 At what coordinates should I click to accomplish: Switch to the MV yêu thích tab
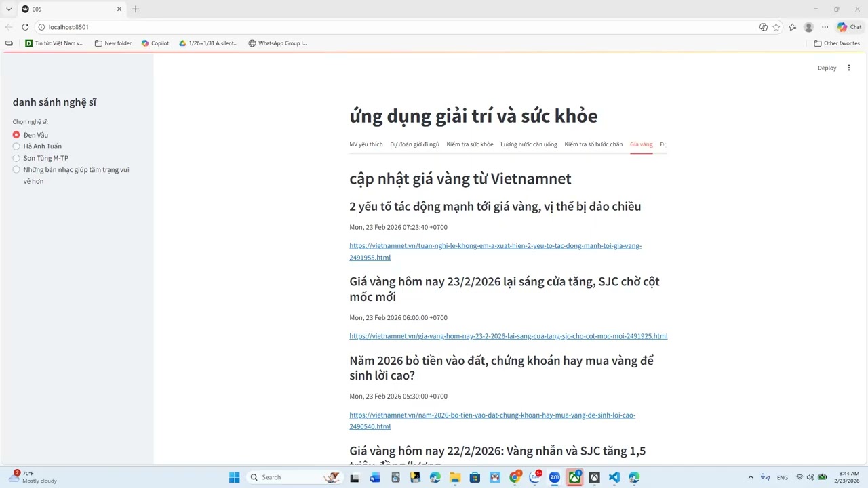pos(366,144)
